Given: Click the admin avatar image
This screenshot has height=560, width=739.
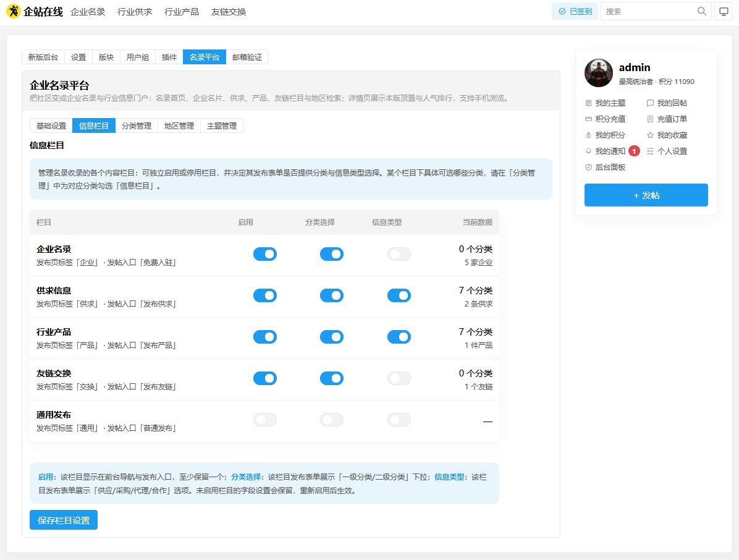Looking at the screenshot, I should point(599,73).
